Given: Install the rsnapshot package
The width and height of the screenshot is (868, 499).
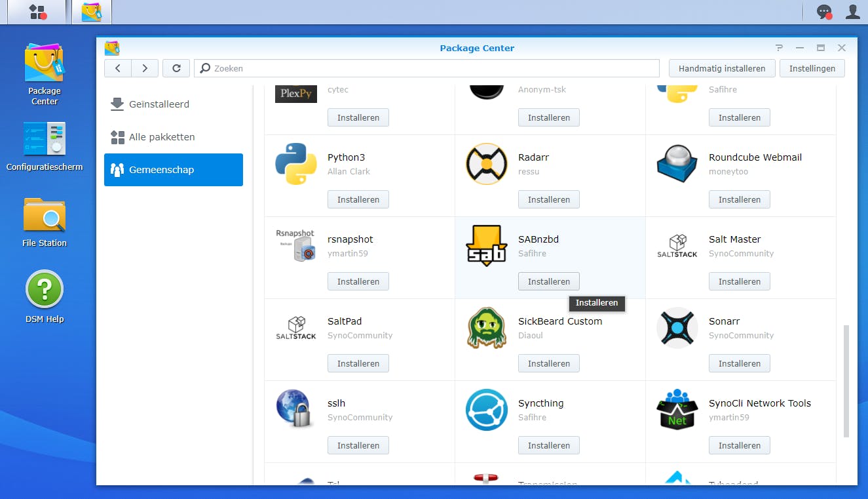Looking at the screenshot, I should (358, 281).
